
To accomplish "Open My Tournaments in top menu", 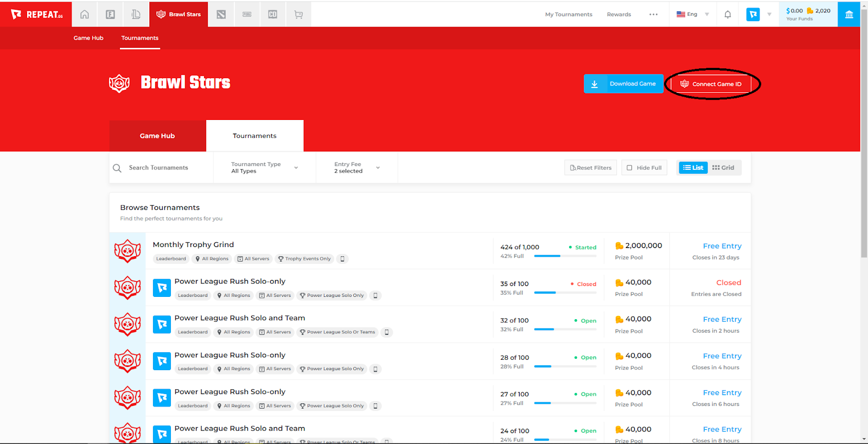I will (569, 15).
